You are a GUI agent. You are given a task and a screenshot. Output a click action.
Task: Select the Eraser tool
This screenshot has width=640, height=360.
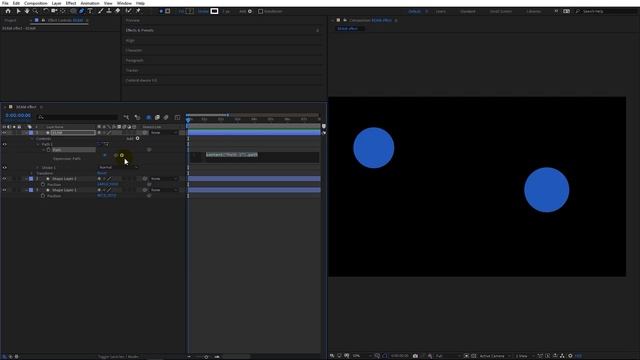118,11
